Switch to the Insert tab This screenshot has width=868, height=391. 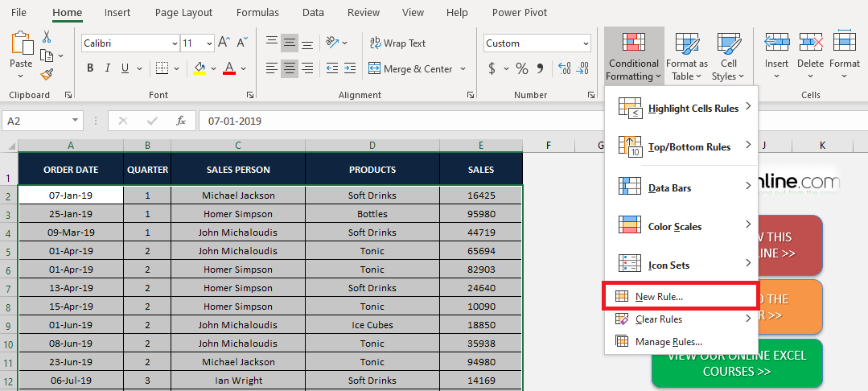click(117, 12)
